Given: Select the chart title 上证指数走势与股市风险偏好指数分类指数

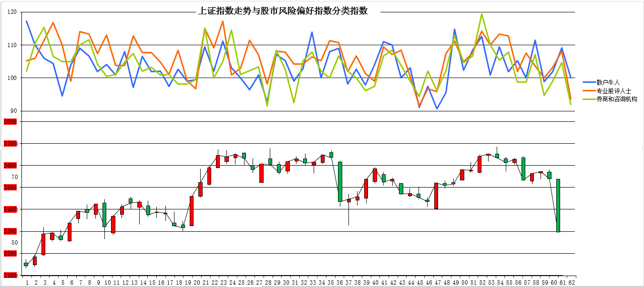Looking at the screenshot, I should pyautogui.click(x=283, y=11).
